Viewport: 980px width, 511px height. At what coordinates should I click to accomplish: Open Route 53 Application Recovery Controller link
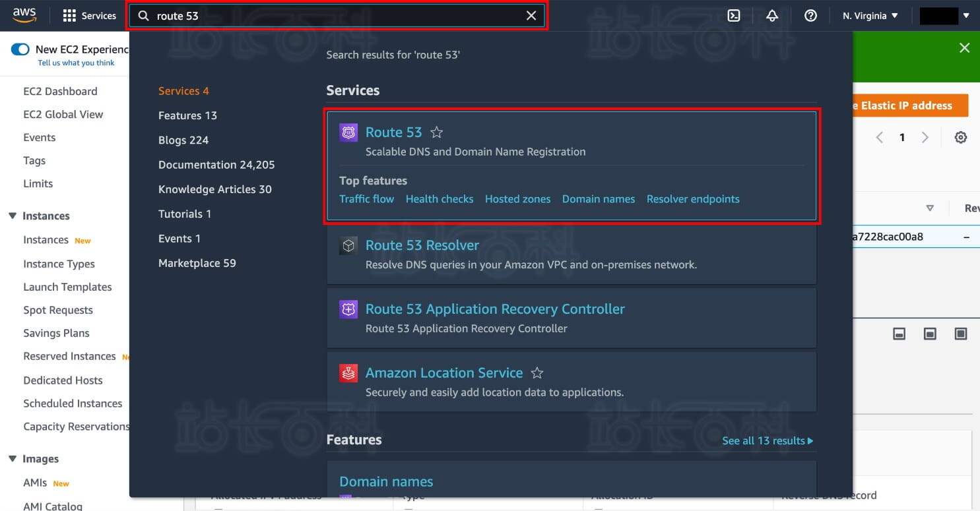pos(495,309)
